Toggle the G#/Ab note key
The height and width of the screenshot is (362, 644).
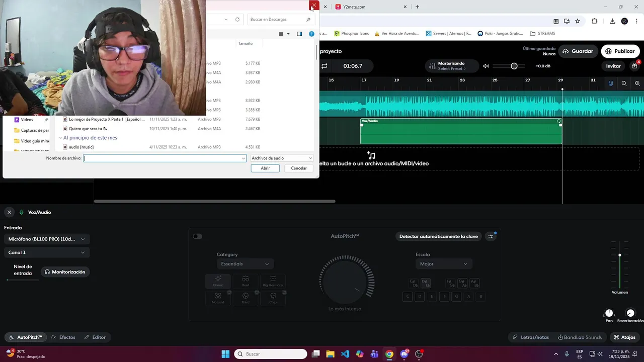(x=462, y=283)
